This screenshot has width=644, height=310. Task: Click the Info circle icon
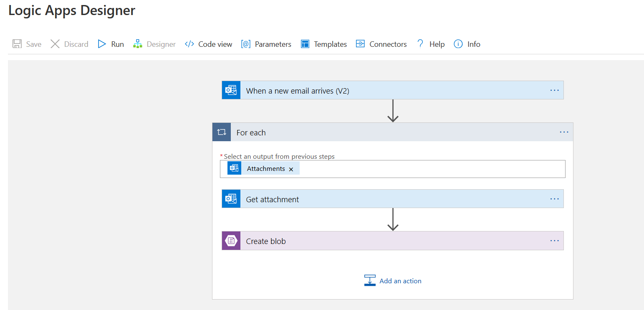click(x=458, y=44)
